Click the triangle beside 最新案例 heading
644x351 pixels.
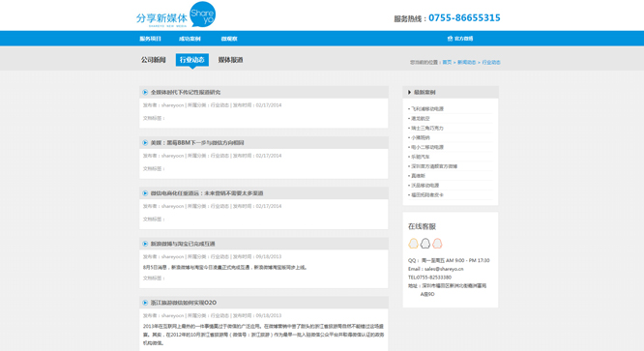pyautogui.click(x=409, y=93)
